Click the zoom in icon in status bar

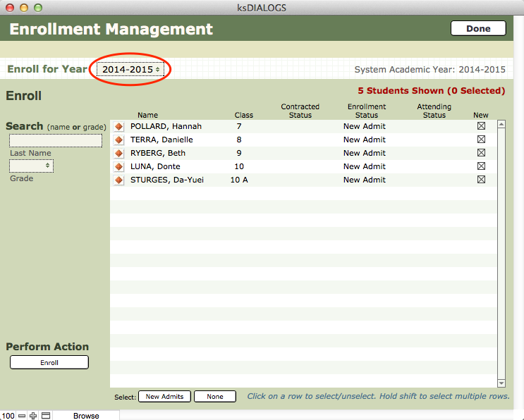pyautogui.click(x=33, y=416)
